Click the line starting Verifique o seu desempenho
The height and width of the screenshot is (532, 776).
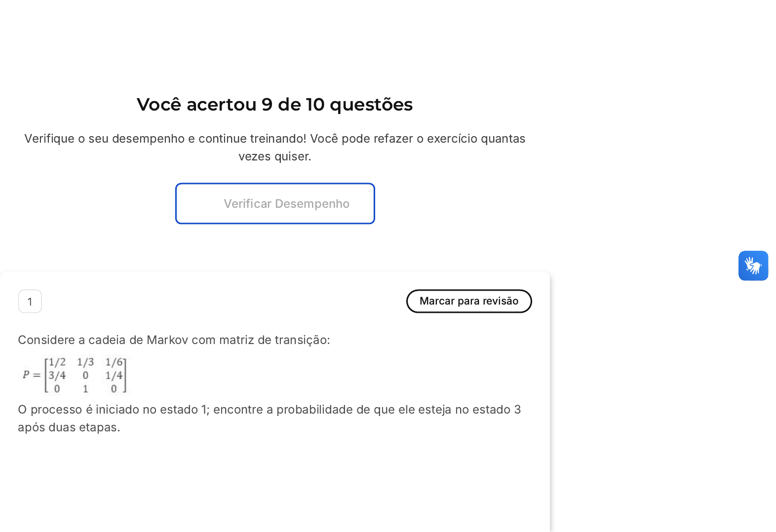[274, 139]
